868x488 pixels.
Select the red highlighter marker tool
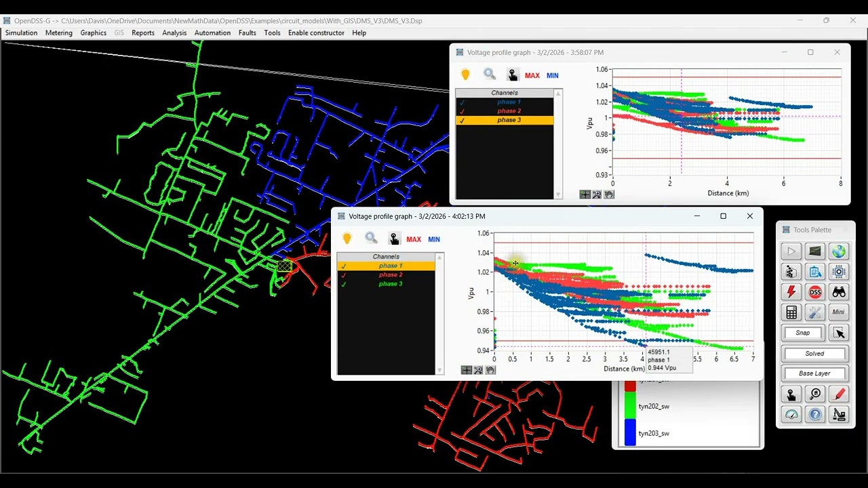click(839, 394)
